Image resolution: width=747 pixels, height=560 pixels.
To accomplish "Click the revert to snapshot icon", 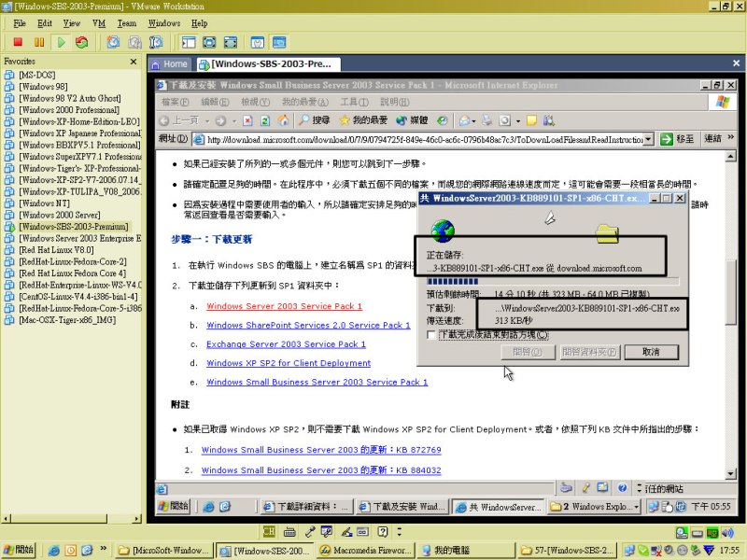I will click(x=134, y=42).
